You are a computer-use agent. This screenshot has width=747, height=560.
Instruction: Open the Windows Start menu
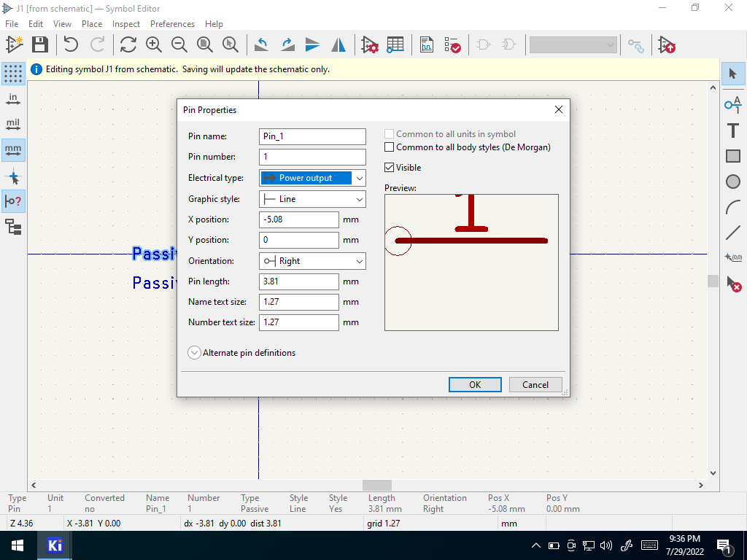point(18,545)
